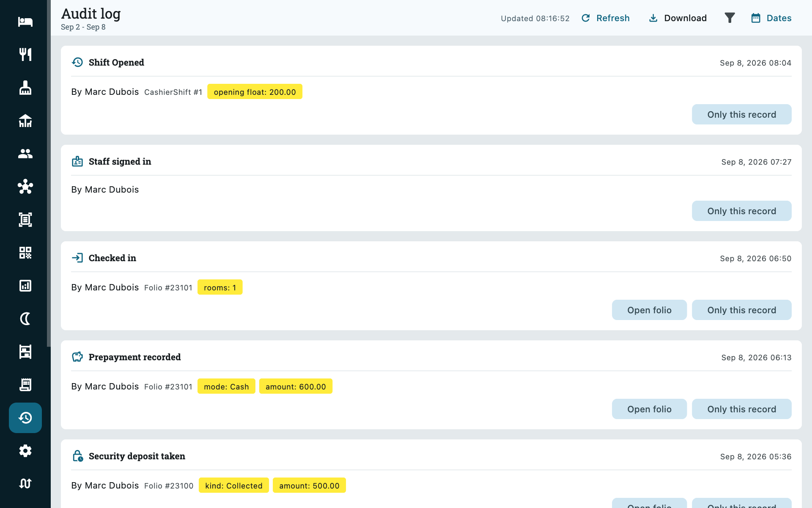812x508 pixels.
Task: Click timestamp Sep 8, 2026 06:50
Action: 755,258
